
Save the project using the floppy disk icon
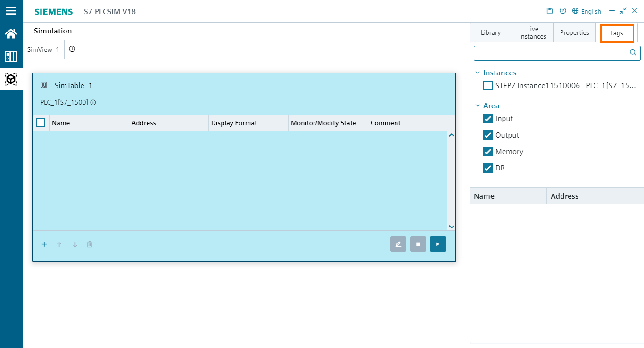click(x=549, y=10)
